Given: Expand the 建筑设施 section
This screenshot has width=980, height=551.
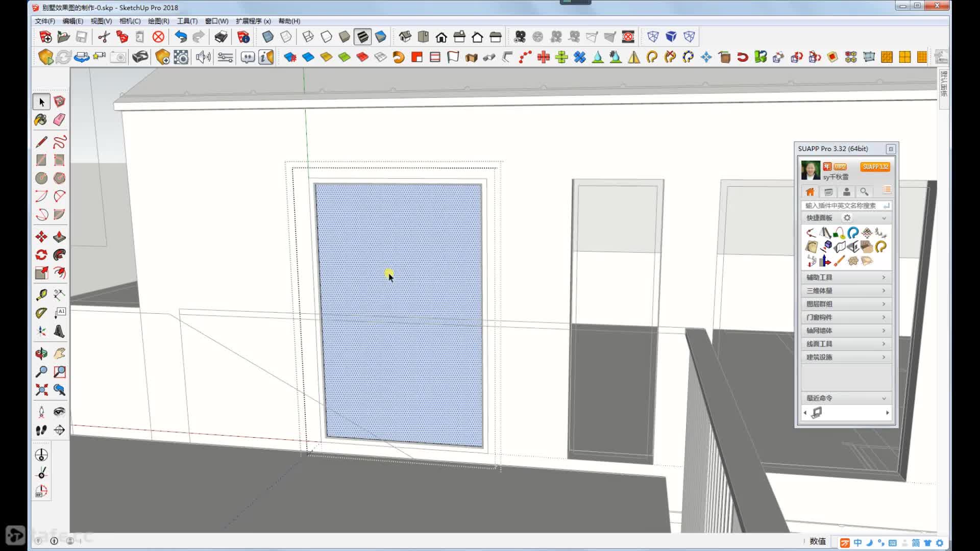Looking at the screenshot, I should point(846,357).
